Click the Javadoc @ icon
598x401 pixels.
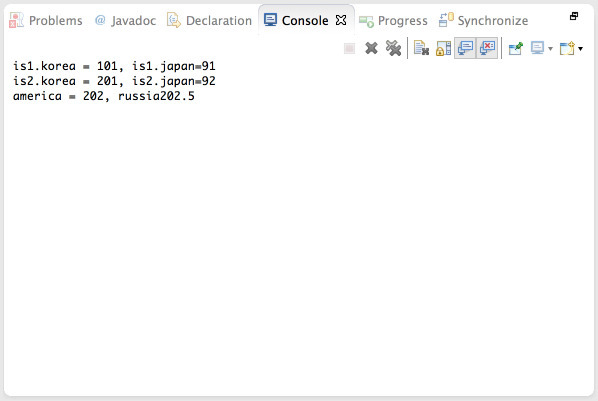click(100, 20)
